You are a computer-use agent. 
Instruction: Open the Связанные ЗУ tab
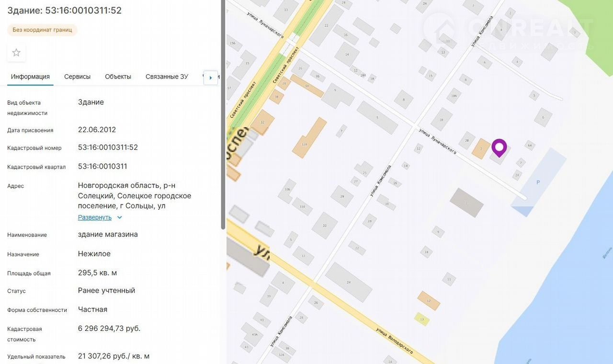pos(167,77)
